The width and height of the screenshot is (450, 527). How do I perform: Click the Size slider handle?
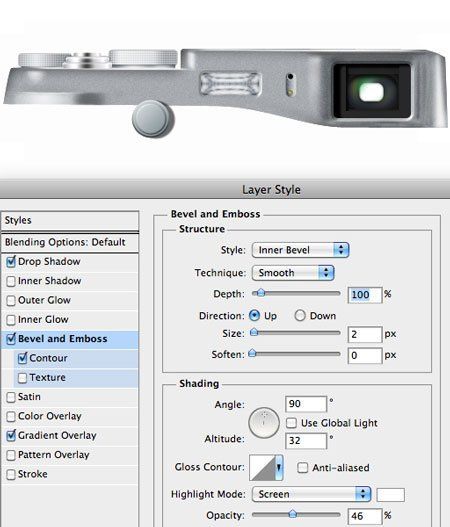tap(254, 333)
